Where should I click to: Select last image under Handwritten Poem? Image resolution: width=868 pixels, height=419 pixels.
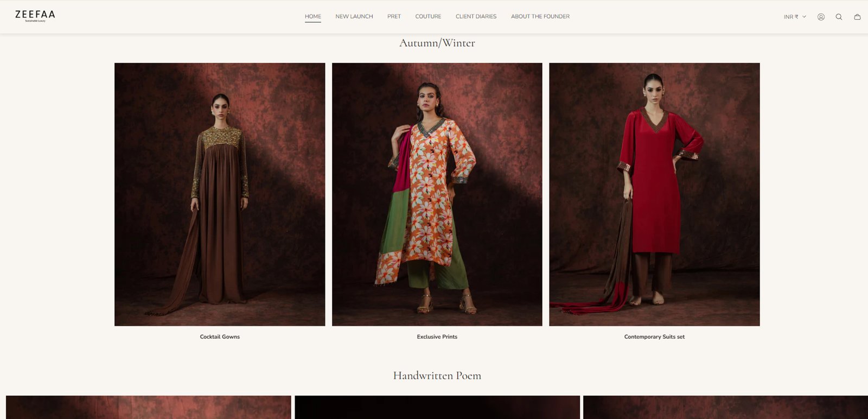coord(725,407)
